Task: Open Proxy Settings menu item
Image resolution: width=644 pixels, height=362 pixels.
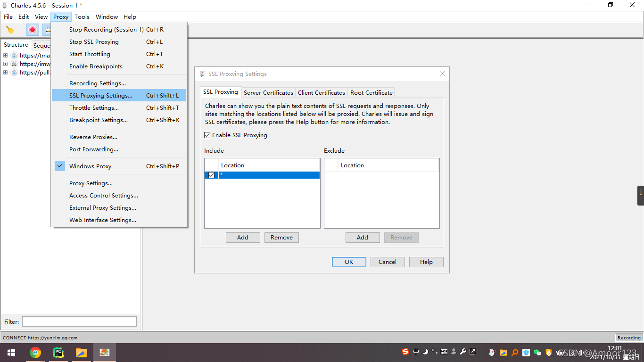Action: 119,183
